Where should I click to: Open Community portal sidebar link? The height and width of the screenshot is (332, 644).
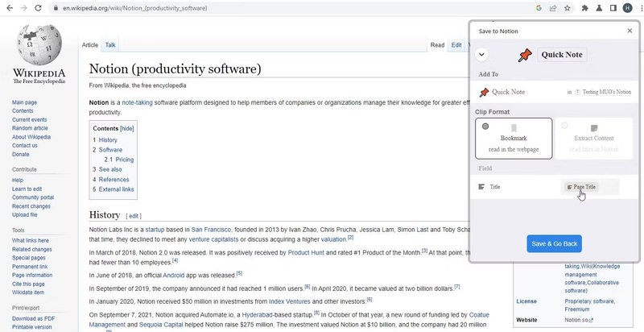click(x=33, y=197)
